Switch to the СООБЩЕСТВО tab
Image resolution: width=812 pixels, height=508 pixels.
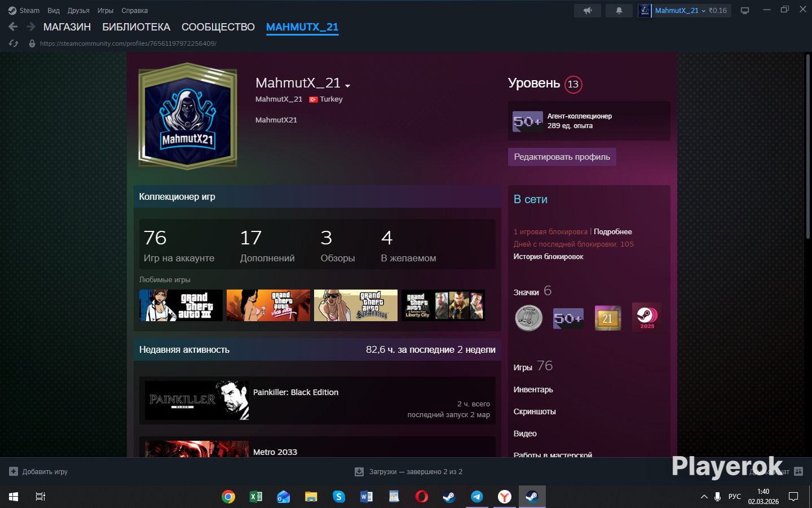[x=218, y=27]
